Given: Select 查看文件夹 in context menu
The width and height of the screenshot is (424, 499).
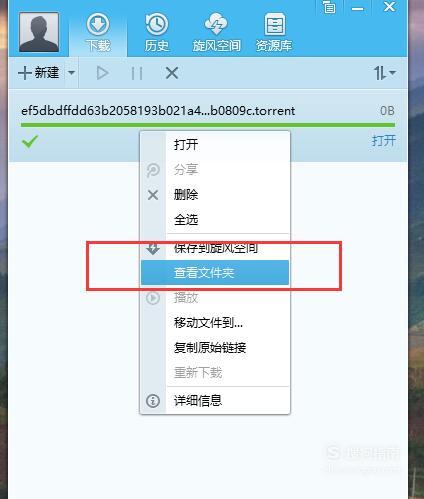Looking at the screenshot, I should [215, 273].
